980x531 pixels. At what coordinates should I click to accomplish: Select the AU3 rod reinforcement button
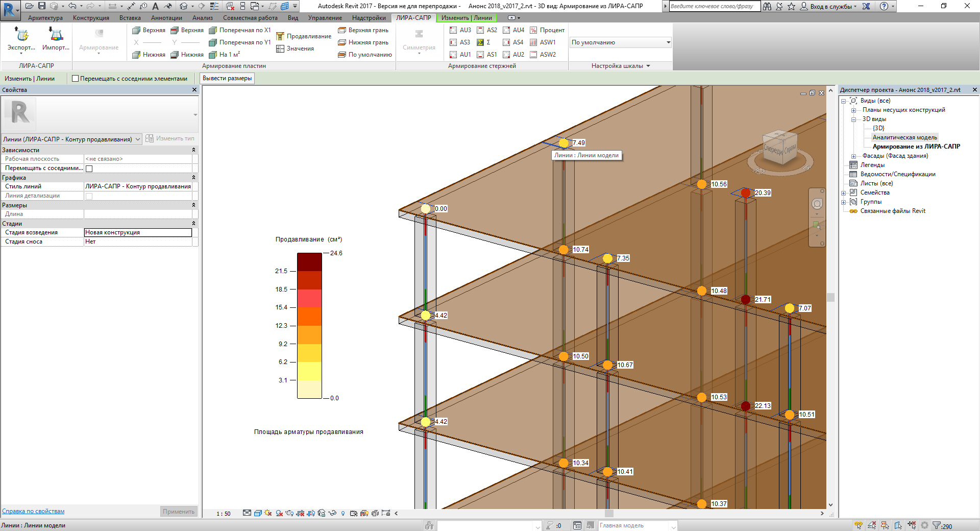460,30
